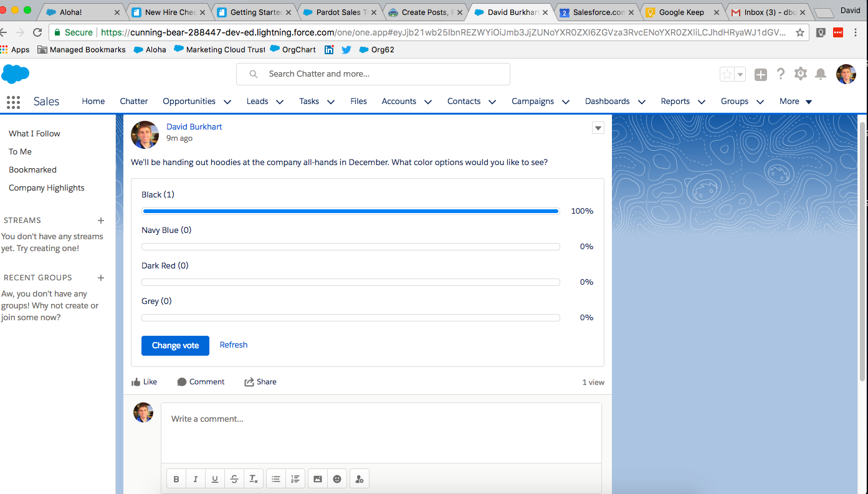
Task: Open the favorites list dropdown arrow
Action: (x=740, y=75)
